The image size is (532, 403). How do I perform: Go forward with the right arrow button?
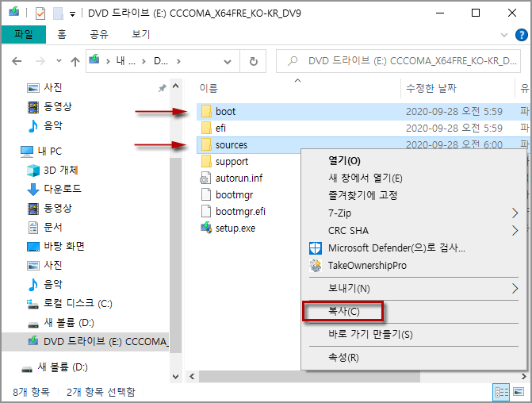pos(40,61)
